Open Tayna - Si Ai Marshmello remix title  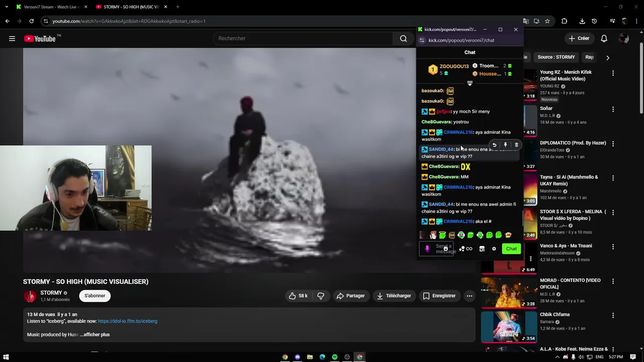(x=569, y=180)
